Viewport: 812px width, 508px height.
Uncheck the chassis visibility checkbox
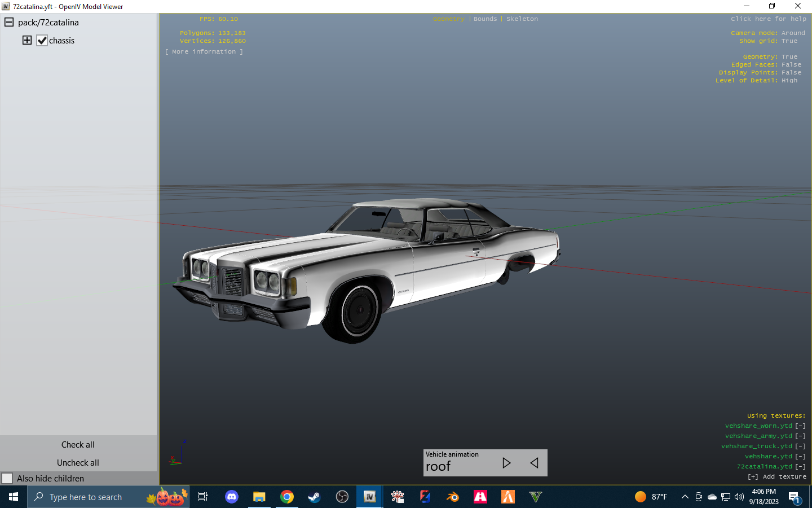click(x=42, y=40)
